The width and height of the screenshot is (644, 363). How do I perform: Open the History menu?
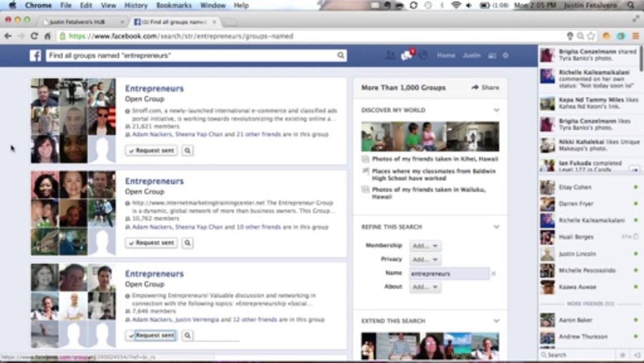coord(136,6)
